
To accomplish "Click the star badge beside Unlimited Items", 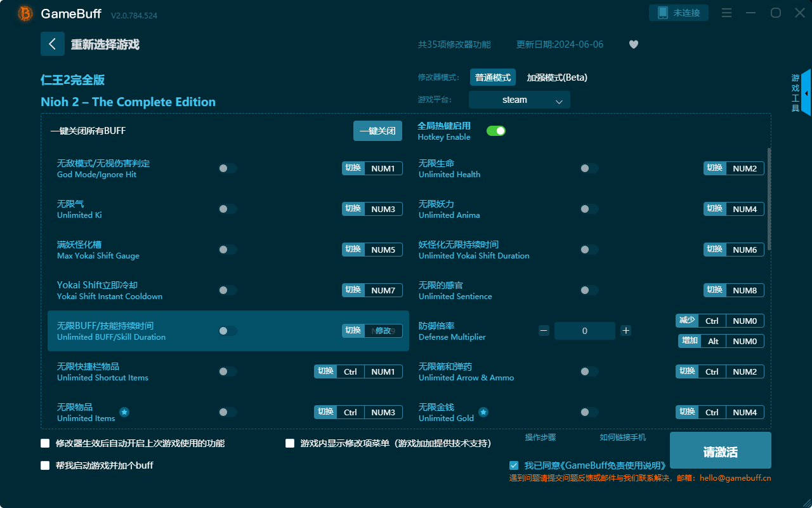I will (x=124, y=412).
